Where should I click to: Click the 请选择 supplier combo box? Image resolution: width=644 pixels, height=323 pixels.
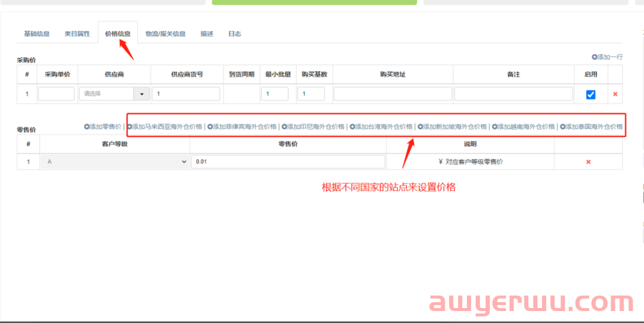(x=106, y=94)
